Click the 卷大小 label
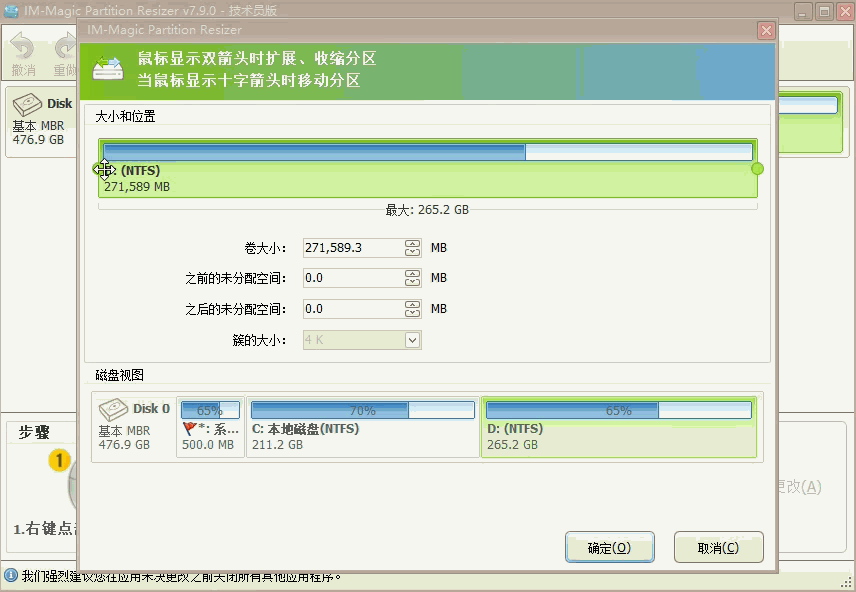856x592 pixels. pyautogui.click(x=265, y=248)
